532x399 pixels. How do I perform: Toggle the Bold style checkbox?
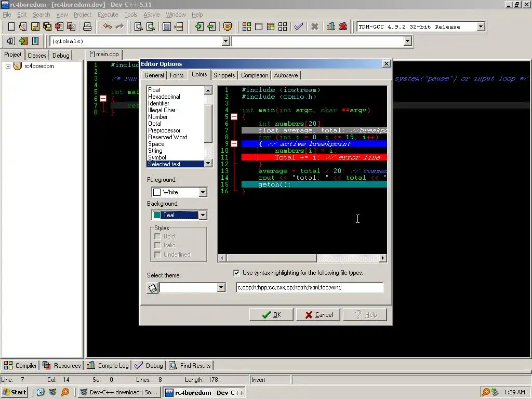(157, 236)
